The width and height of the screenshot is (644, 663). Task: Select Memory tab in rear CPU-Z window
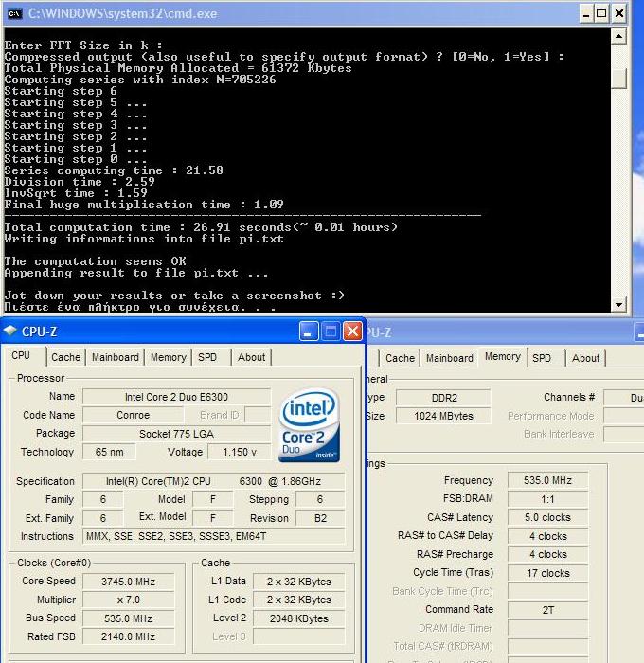point(502,356)
